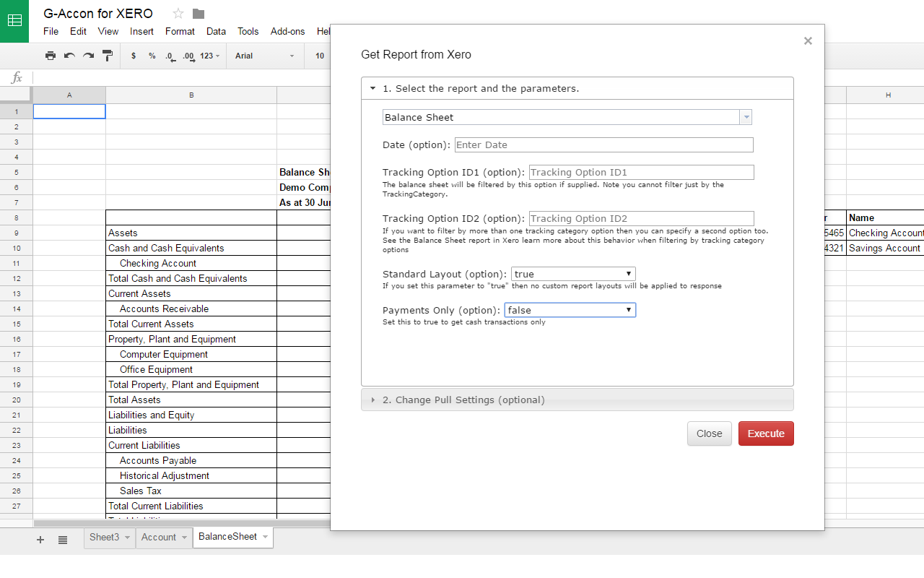Close the Get Report from Xero dialog with X

tap(808, 41)
